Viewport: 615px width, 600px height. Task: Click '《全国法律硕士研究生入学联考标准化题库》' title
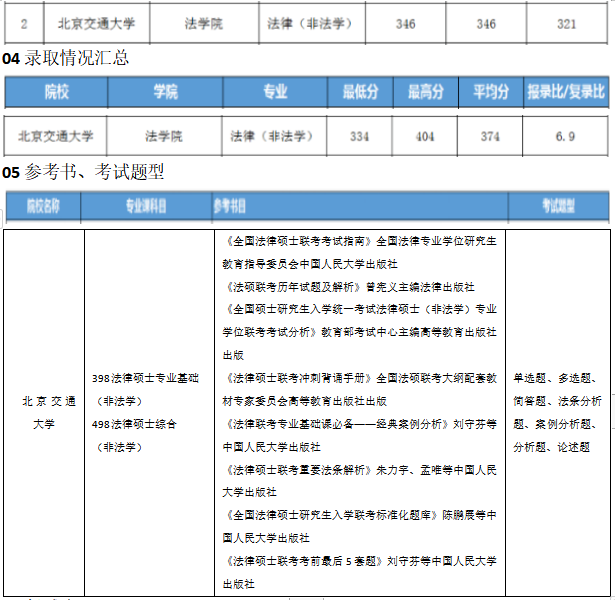[x=331, y=515]
